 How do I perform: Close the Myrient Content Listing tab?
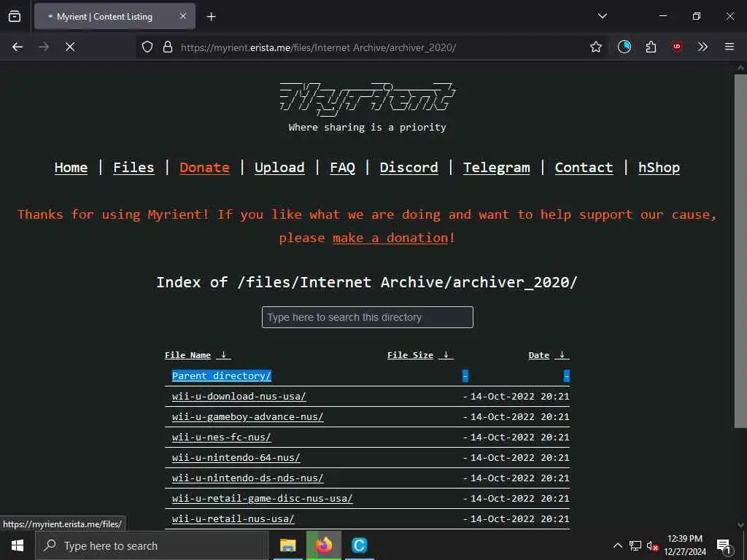tap(183, 16)
